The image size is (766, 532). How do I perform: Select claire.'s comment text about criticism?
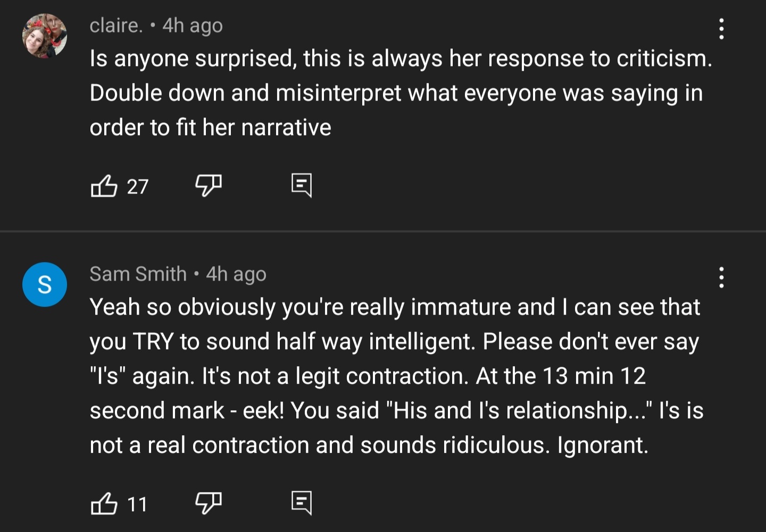[401, 93]
